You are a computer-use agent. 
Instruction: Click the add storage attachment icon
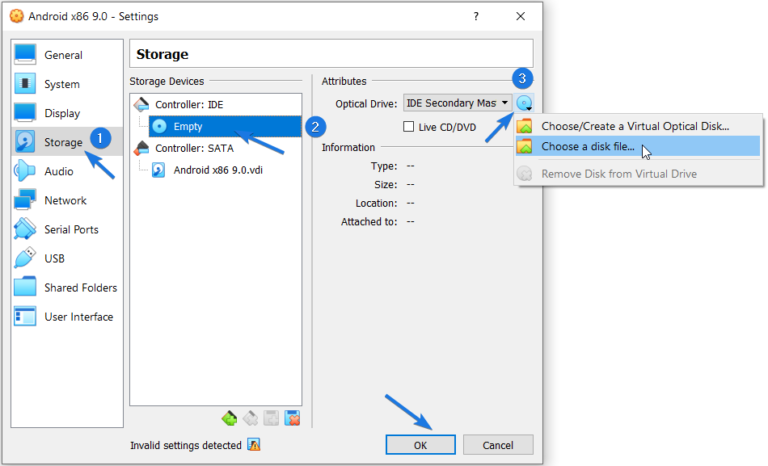point(271,418)
